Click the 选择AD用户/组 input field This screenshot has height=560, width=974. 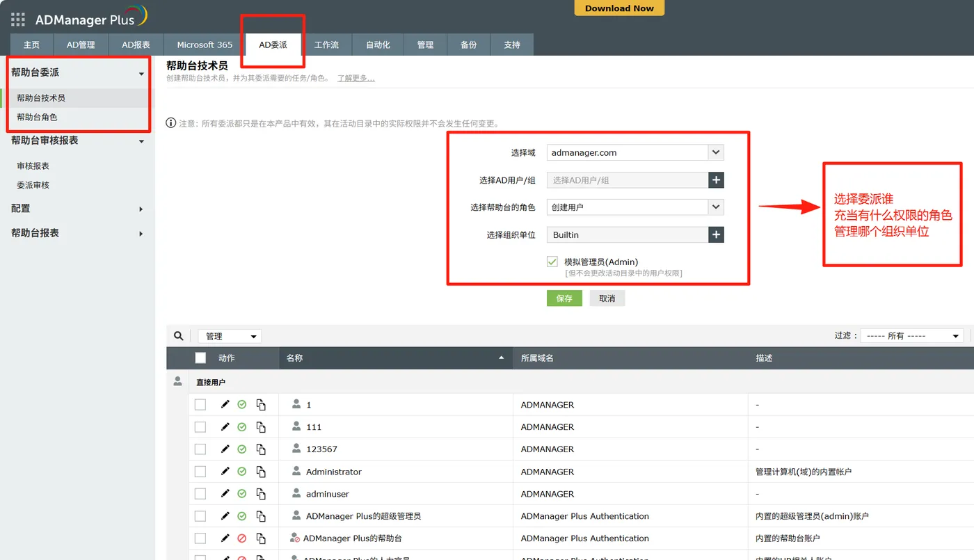(x=628, y=180)
